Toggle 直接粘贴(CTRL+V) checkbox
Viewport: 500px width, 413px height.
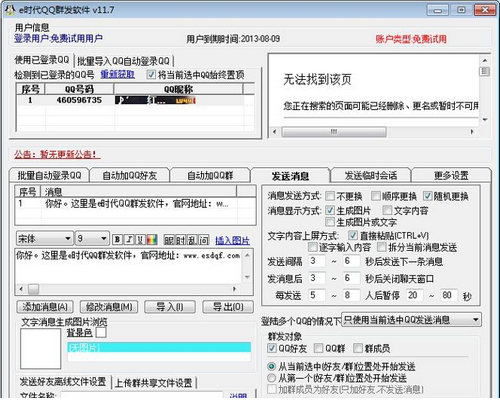coord(353,235)
